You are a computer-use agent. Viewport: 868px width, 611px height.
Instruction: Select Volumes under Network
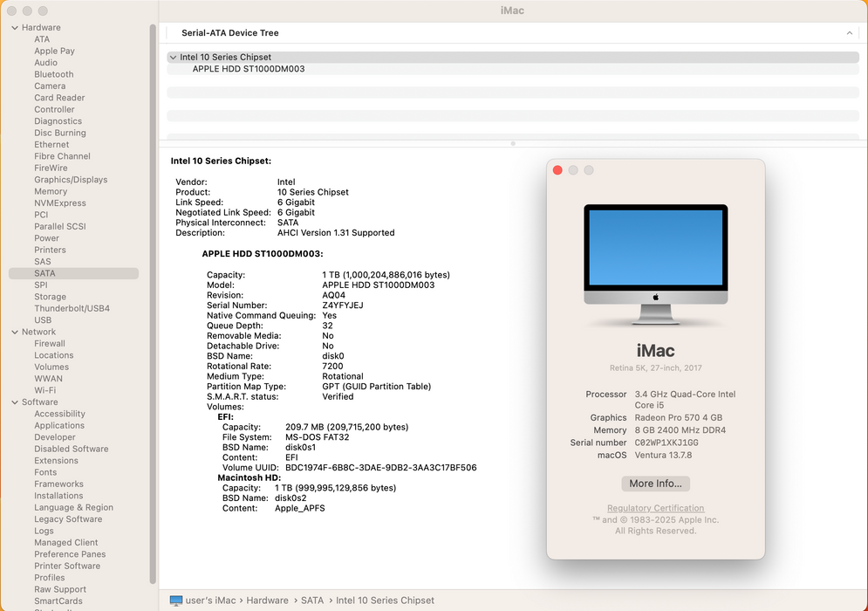pyautogui.click(x=51, y=367)
